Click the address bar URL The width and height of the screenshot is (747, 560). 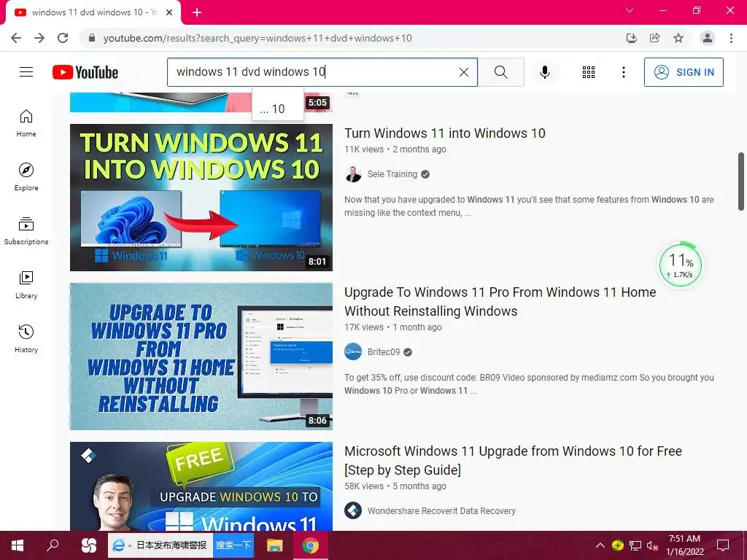[x=258, y=38]
